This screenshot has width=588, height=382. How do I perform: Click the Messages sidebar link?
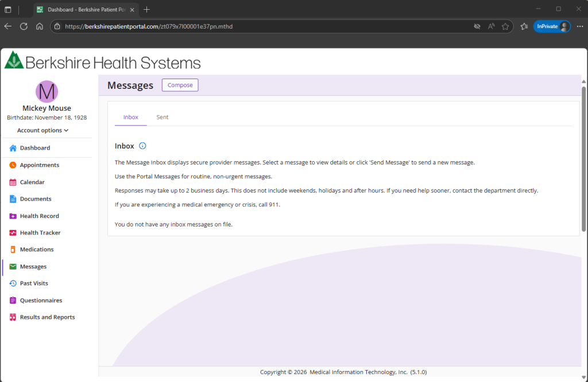coord(33,267)
